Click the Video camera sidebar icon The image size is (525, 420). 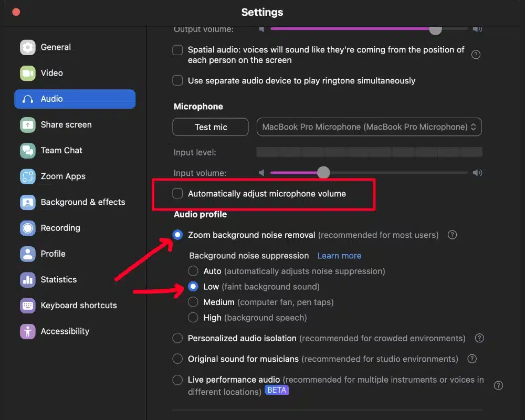(x=27, y=73)
